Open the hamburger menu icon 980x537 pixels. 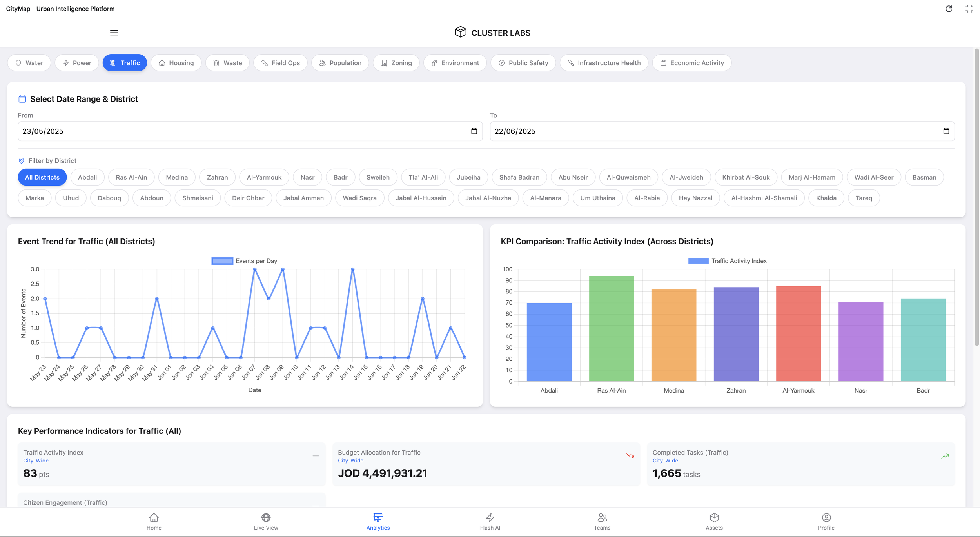point(114,33)
